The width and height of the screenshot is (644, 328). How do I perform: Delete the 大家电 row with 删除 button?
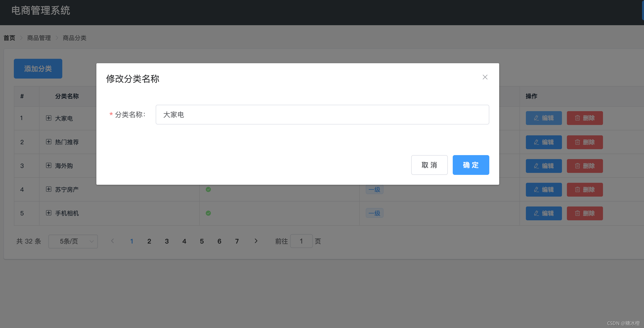point(584,118)
